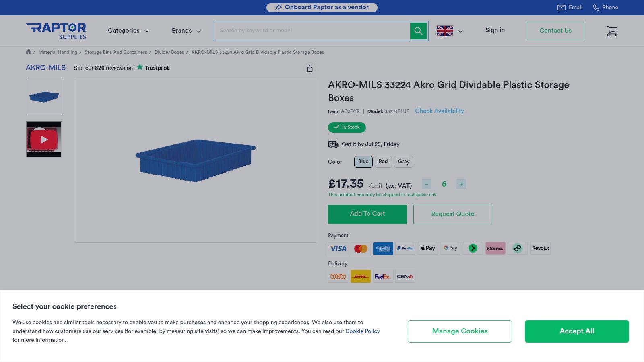Open the shopping cart icon
This screenshot has width=644, height=362.
612,31
